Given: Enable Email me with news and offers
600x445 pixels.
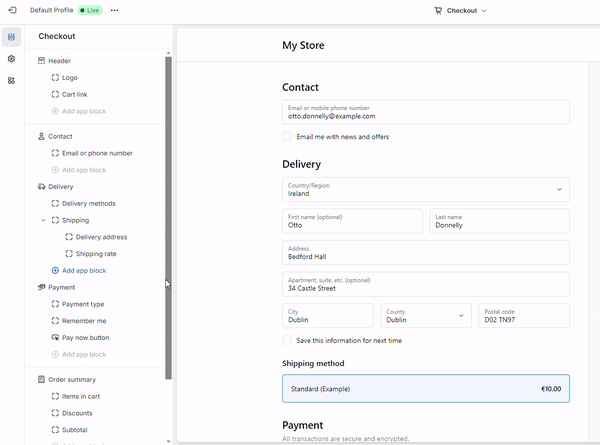Looking at the screenshot, I should pos(288,137).
